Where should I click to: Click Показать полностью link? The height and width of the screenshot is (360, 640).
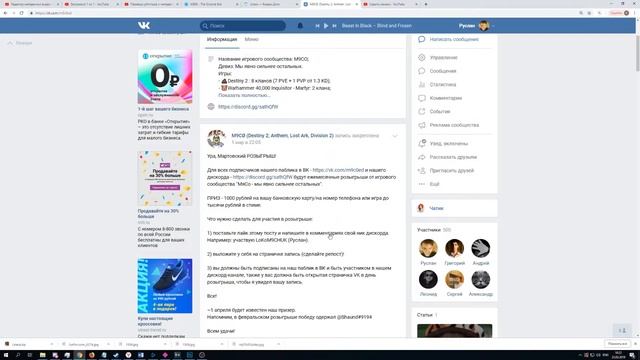click(x=244, y=95)
